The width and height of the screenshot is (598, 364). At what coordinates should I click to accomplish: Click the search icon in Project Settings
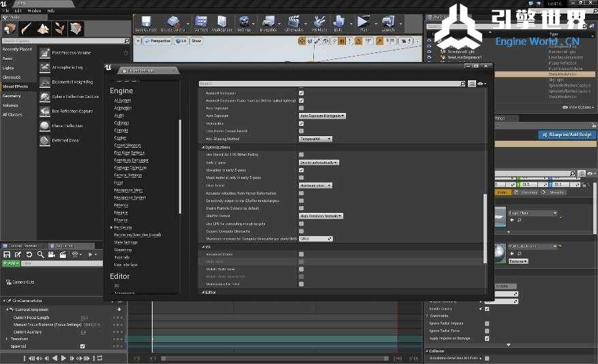462,84
